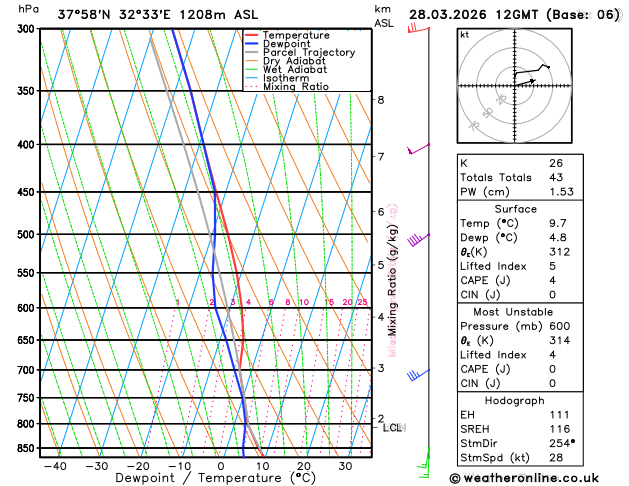Screen dimensions: 629x486
Task: Click the StmDir value '254°'
Action: coord(562,443)
